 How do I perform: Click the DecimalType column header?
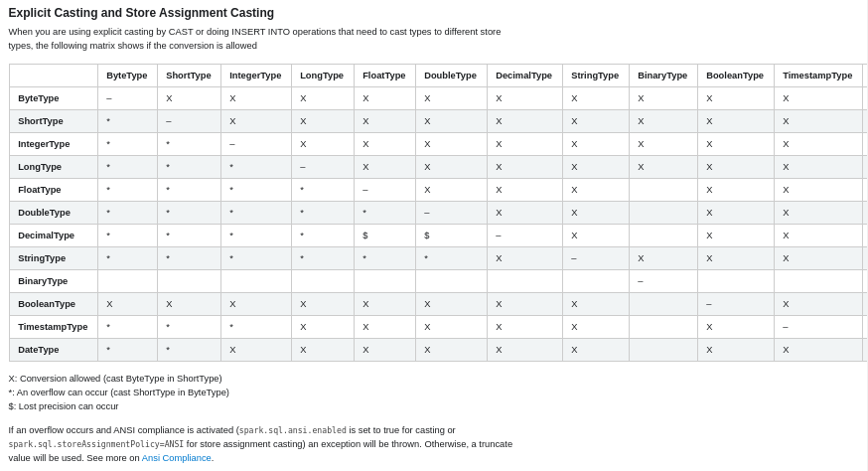click(523, 76)
